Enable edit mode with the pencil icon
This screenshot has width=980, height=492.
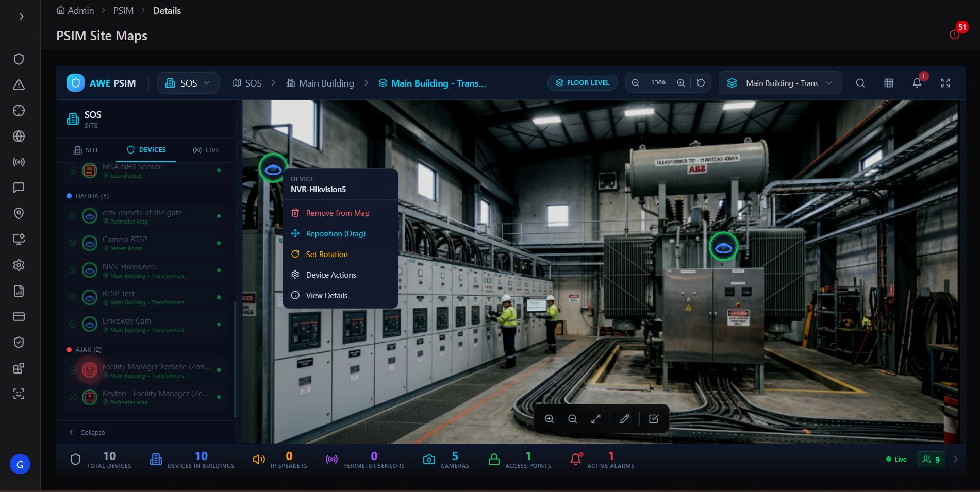625,419
